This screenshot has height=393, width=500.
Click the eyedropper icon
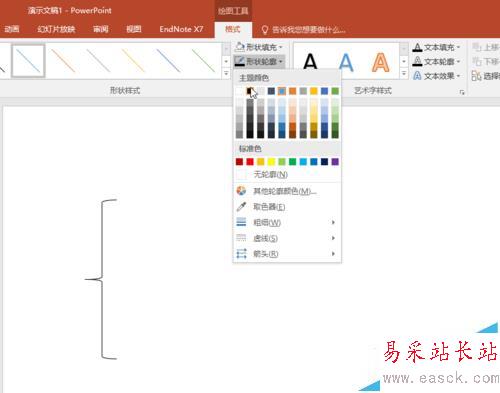241,207
